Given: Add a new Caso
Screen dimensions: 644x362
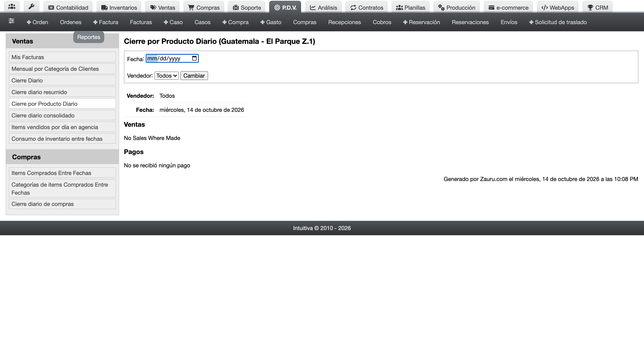Looking at the screenshot, I should tap(173, 22).
